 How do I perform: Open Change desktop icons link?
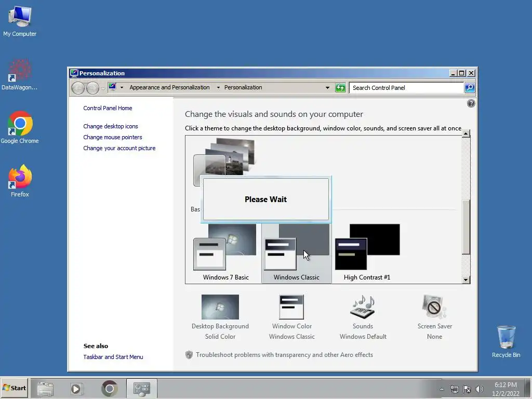tap(111, 126)
